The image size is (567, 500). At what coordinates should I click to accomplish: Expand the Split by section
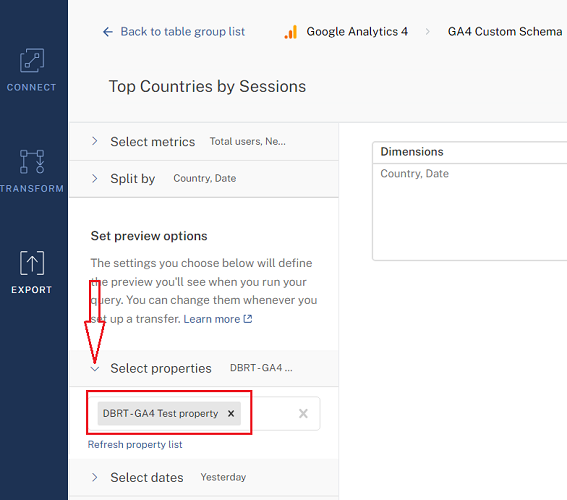point(204,178)
